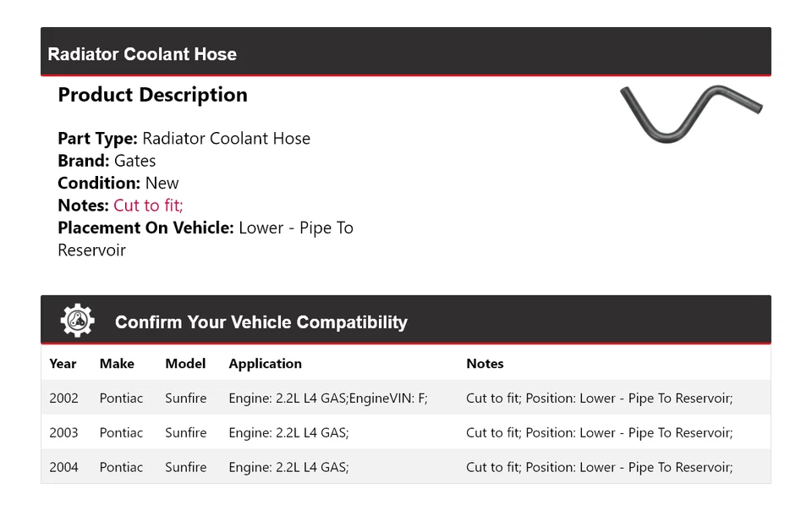Viewport: 812px width, 511px height.
Task: Click the Confirm Your Vehicle Compatibility heading
Action: tap(261, 322)
